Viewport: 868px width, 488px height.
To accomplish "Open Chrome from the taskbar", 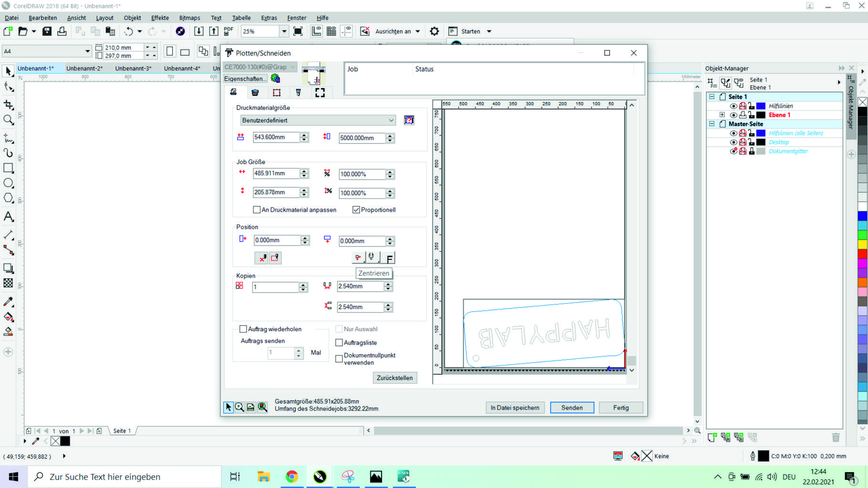I will tap(292, 477).
